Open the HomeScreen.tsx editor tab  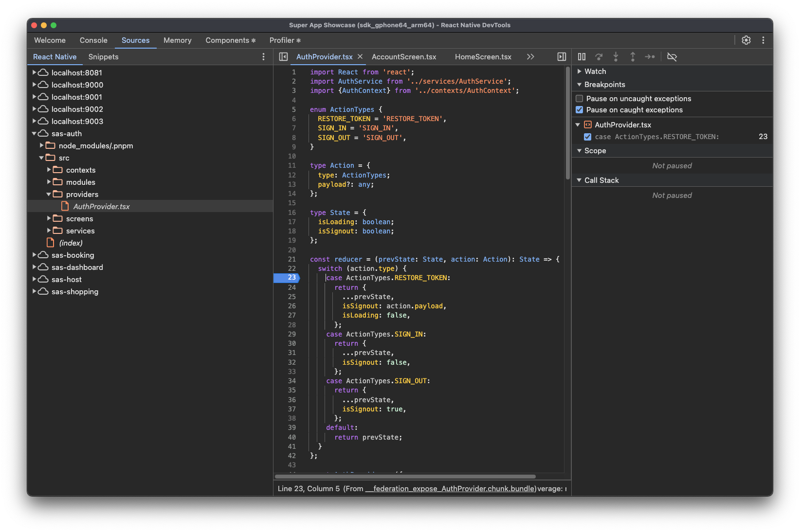tap(483, 56)
